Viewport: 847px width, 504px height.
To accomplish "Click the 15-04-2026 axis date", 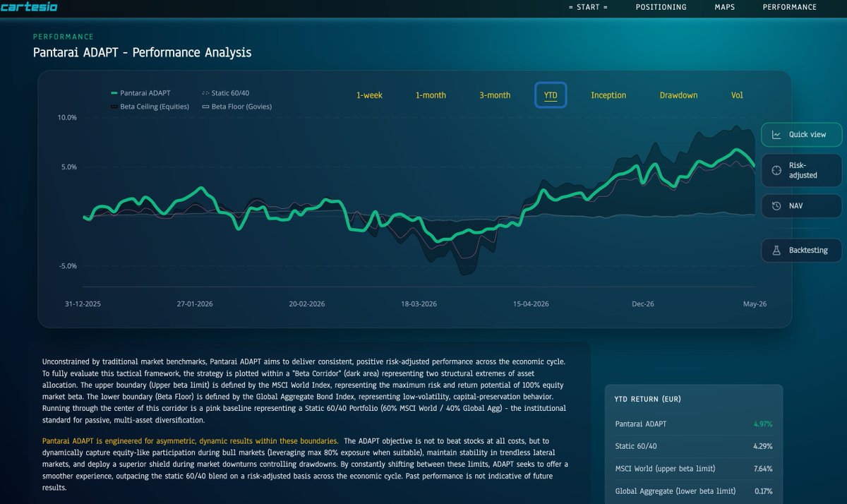I will tap(531, 304).
